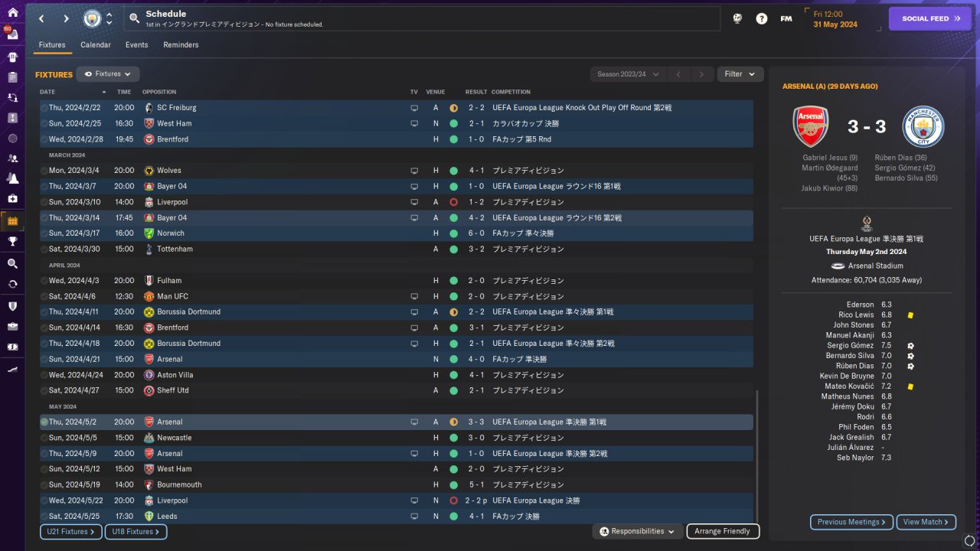980x551 pixels.
Task: Open the Home screen from the sidebar
Action: point(12,14)
